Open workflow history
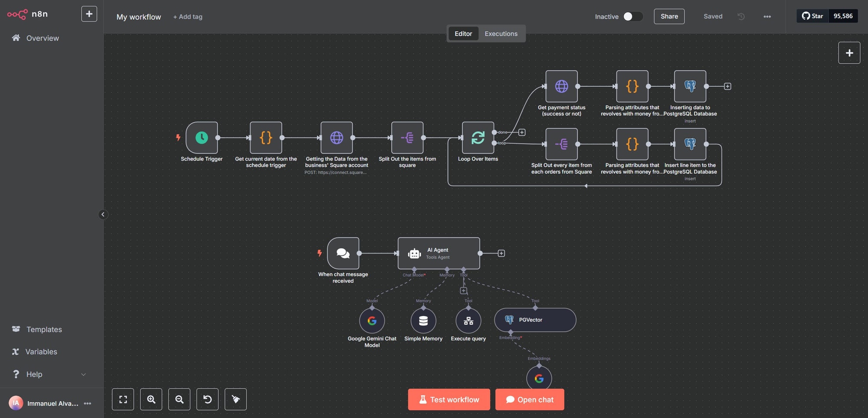Screen dimensions: 868x418 click(741, 16)
